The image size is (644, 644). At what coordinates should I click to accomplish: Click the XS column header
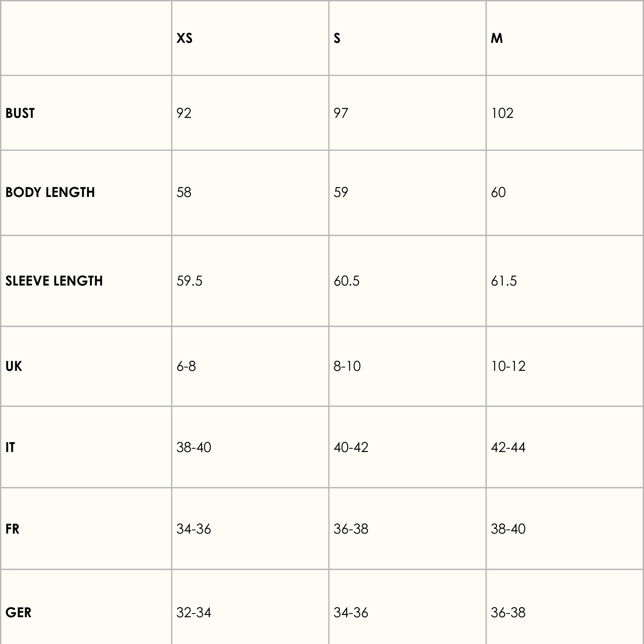(184, 38)
